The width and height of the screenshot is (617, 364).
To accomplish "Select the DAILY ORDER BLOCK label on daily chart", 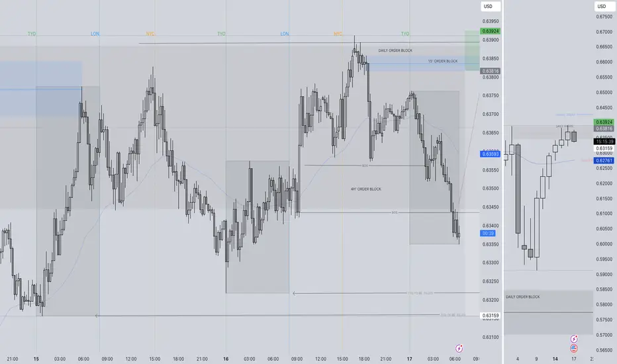I will pyautogui.click(x=522, y=296).
